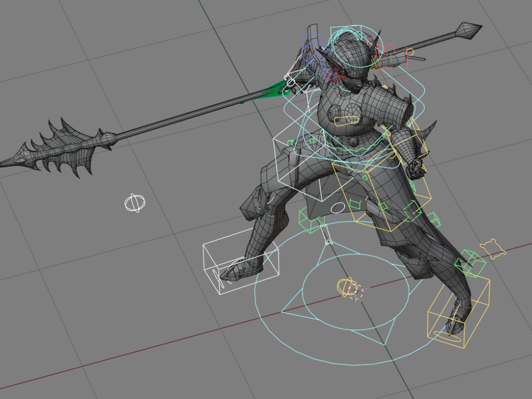The width and height of the screenshot is (532, 399).
Task: Click the pointed spear tip at top right
Action: coord(469,30)
